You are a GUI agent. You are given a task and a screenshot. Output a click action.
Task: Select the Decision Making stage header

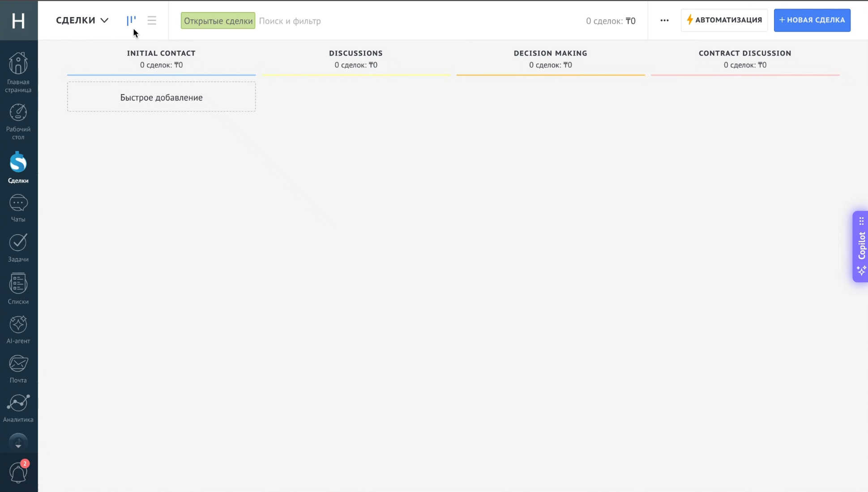point(550,53)
